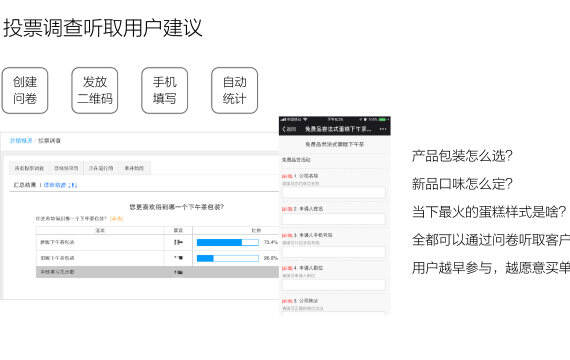The height and width of the screenshot is (360, 570).
Task: Select the fourth tab in survey results panel
Action: tap(134, 168)
